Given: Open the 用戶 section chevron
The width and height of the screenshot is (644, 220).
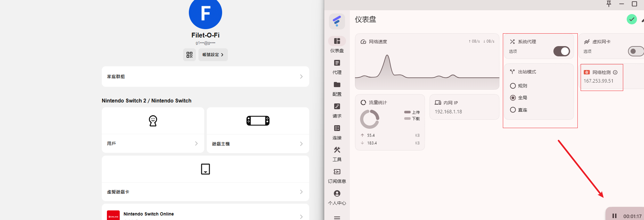Looking at the screenshot, I should coord(196,143).
